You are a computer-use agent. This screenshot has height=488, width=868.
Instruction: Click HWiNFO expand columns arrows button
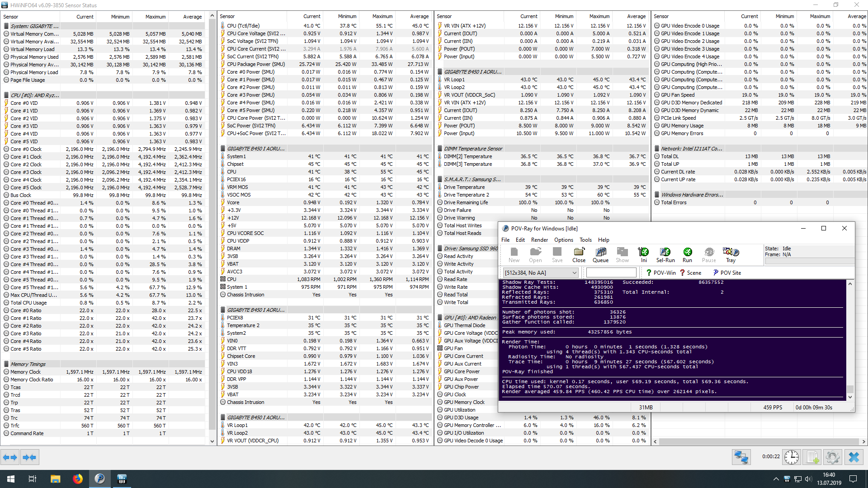10,457
